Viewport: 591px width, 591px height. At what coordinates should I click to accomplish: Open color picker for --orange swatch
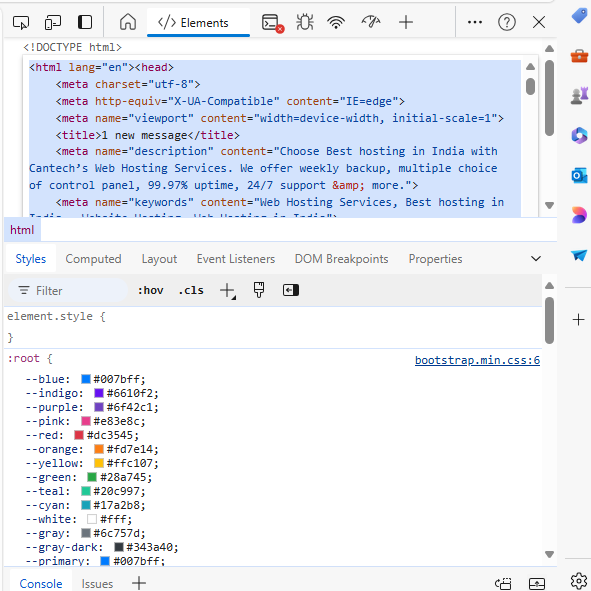coord(99,449)
